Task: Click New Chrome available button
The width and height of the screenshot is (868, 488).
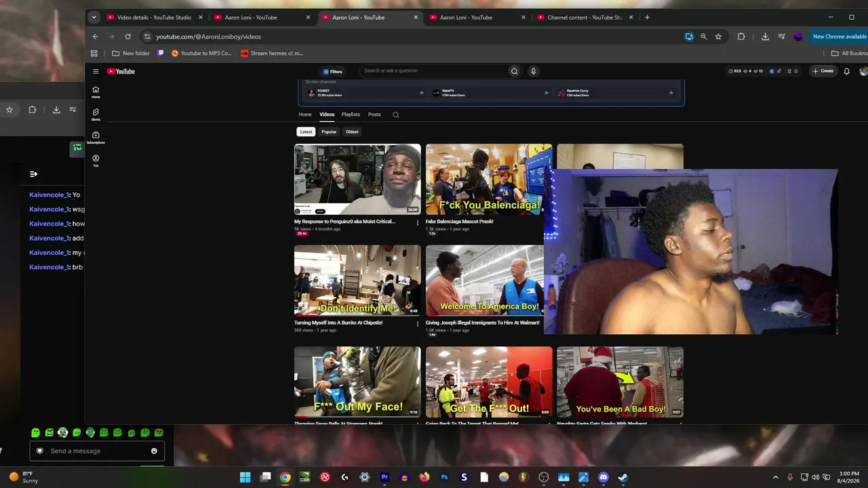Action: click(839, 37)
